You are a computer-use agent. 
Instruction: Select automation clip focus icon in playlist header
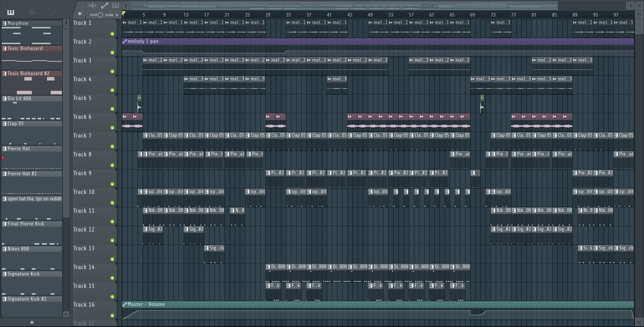pyautogui.click(x=104, y=5)
